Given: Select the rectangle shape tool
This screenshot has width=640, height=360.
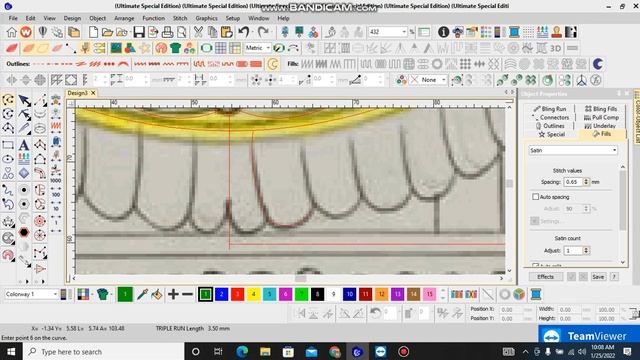Looking at the screenshot, I should (x=8, y=145).
